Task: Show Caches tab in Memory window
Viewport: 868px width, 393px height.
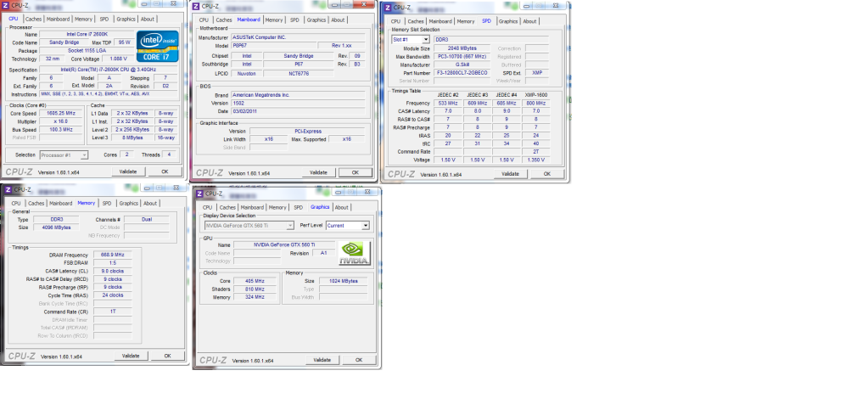Action: point(36,203)
